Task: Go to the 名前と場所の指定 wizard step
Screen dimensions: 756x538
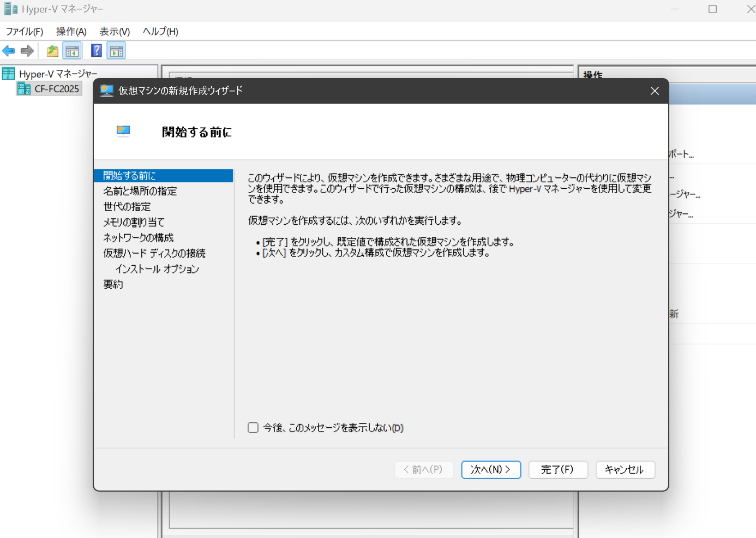Action: point(140,191)
